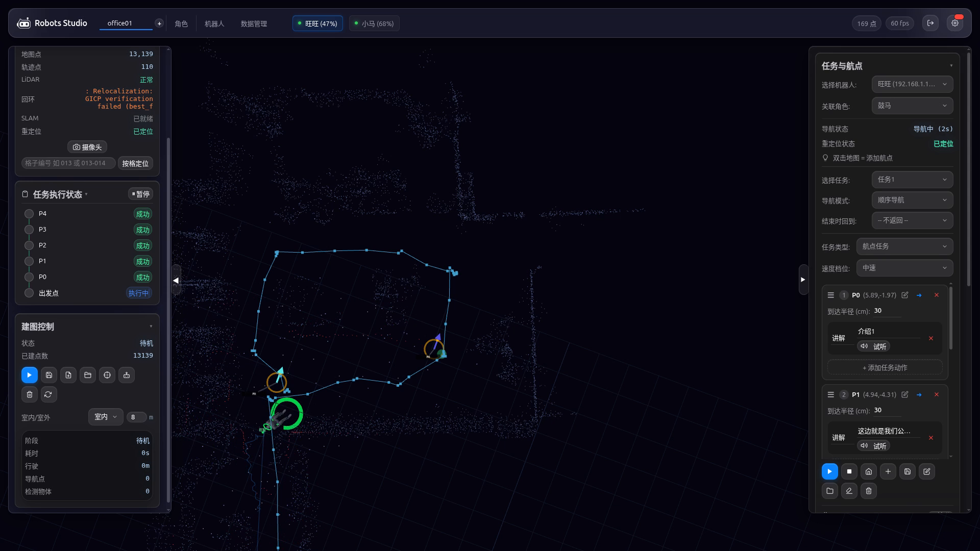Viewport: 980px width, 551px height.
Task: Stop the task with the square stop button
Action: [x=849, y=471]
